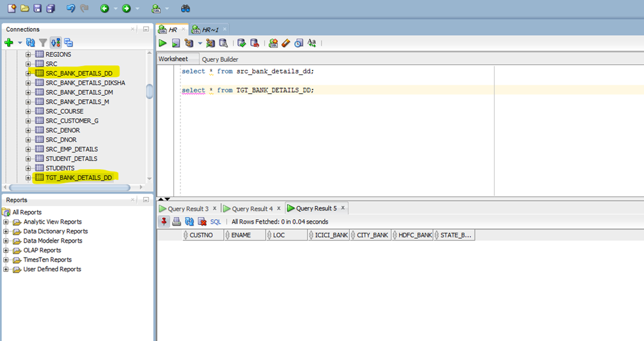This screenshot has height=341, width=644.
Task: Click the Save All icon
Action: (x=51, y=8)
